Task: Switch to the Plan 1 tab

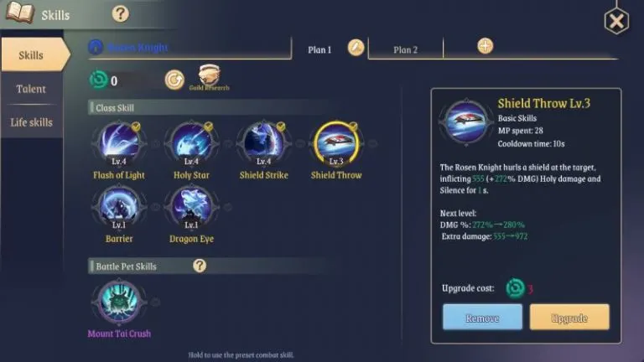Action: pyautogui.click(x=319, y=49)
